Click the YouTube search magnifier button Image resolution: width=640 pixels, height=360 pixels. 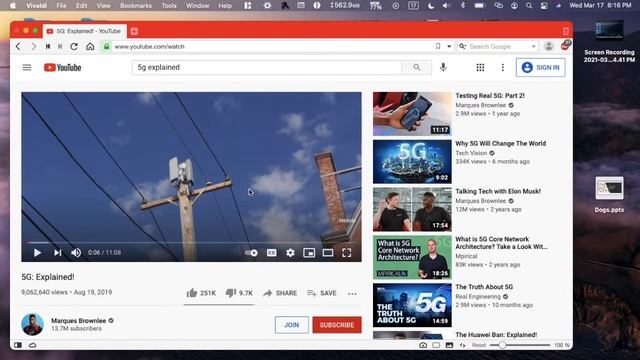pos(416,67)
